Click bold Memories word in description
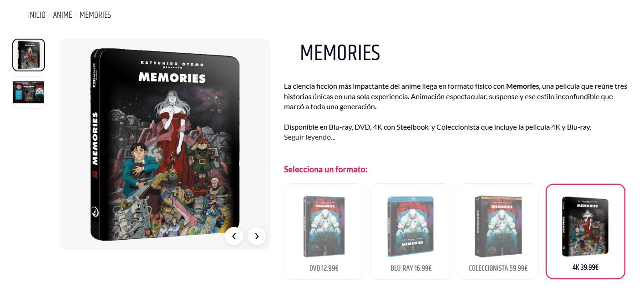Screen dimensions: 644x297 pos(522,86)
